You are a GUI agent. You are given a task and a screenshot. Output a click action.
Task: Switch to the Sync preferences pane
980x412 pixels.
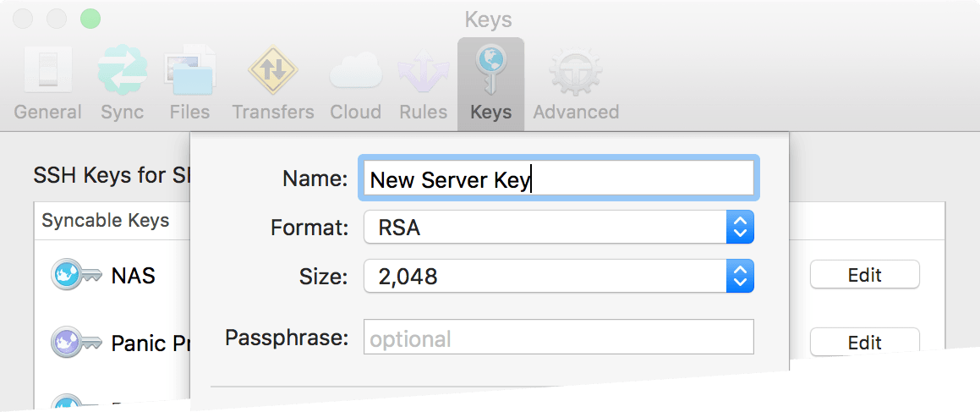pos(122,83)
